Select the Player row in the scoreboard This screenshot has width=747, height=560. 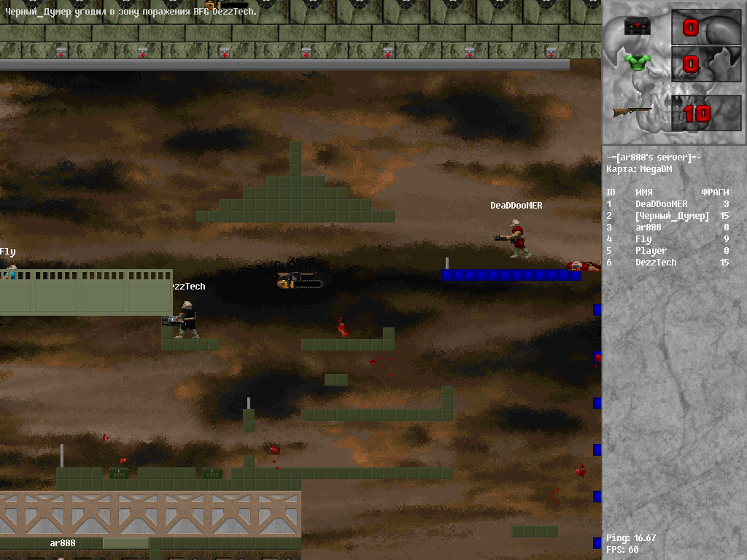(x=667, y=251)
